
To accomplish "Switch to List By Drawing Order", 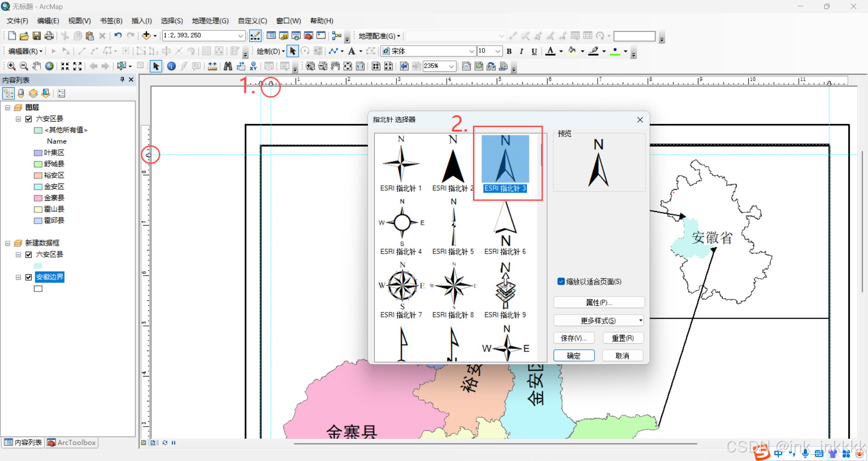I will coord(9,93).
